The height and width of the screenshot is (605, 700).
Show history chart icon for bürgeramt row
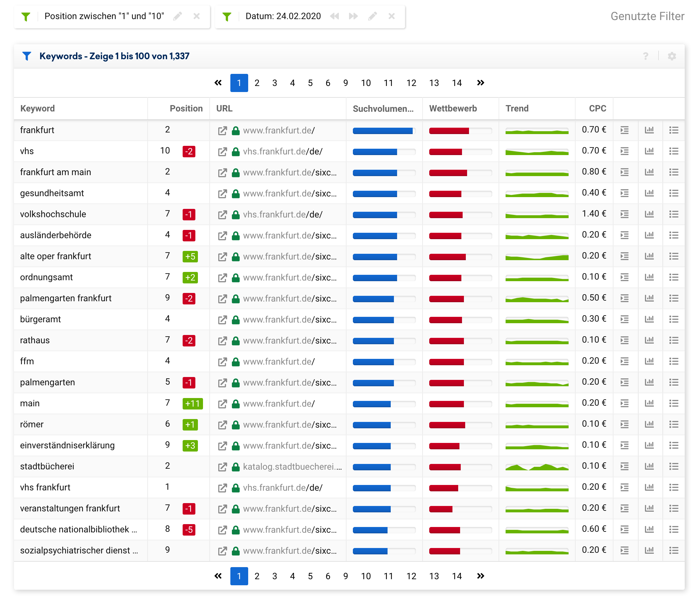(x=649, y=319)
